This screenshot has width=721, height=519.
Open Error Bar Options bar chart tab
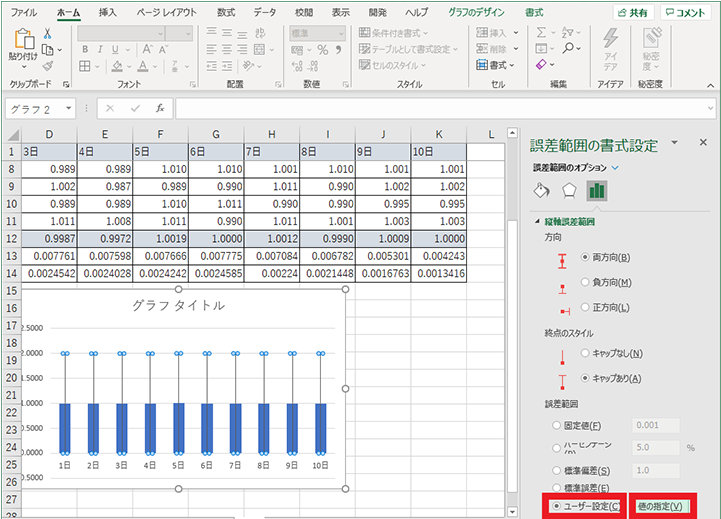[x=597, y=190]
